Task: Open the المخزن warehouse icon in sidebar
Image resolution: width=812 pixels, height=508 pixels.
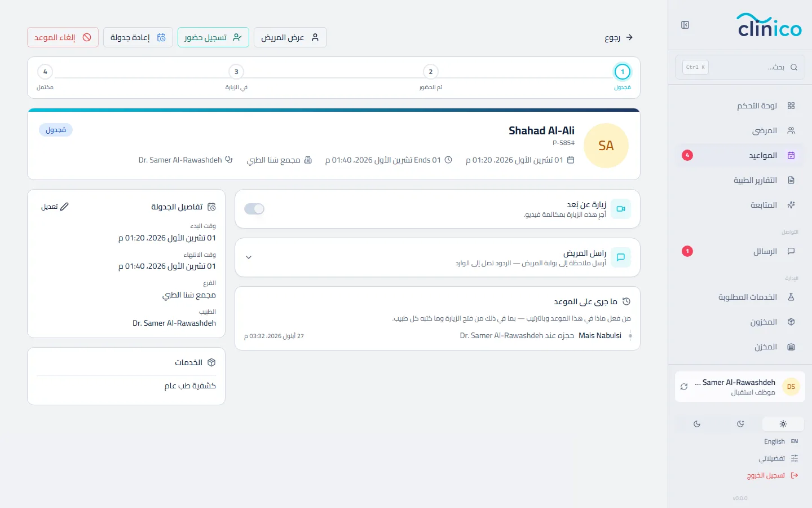Action: pos(791,347)
